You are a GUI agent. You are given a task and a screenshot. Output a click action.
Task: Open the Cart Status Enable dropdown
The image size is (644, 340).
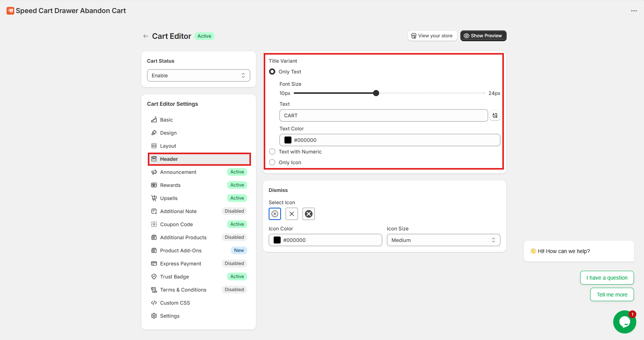tap(199, 75)
